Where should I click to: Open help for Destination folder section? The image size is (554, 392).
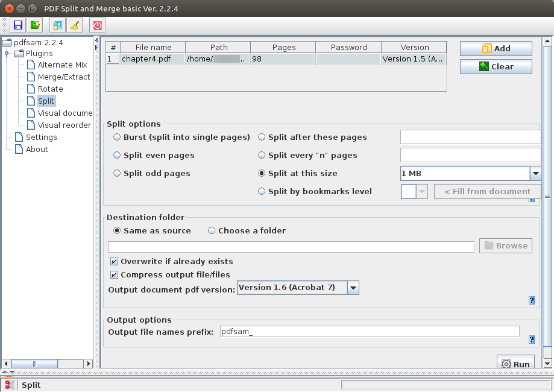point(532,300)
